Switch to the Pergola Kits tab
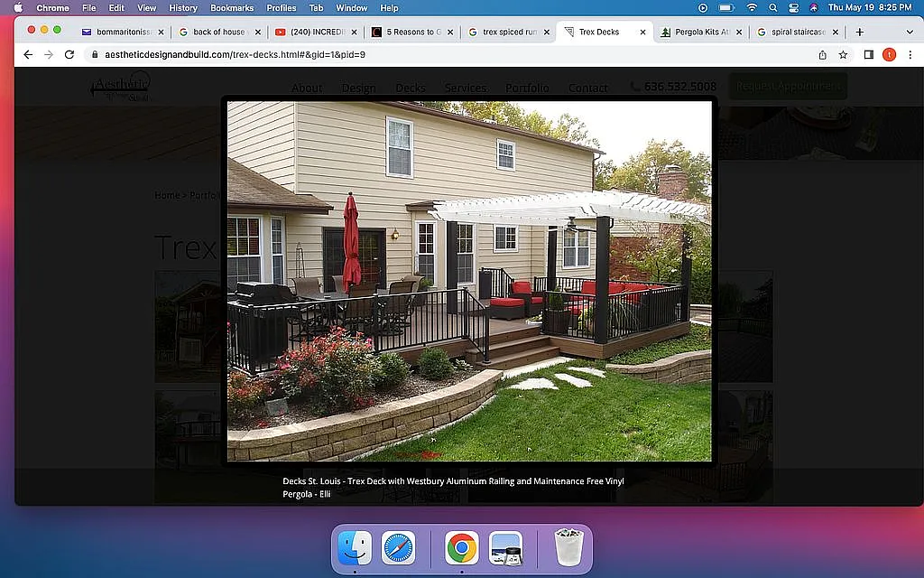The image size is (924, 578). tap(701, 32)
